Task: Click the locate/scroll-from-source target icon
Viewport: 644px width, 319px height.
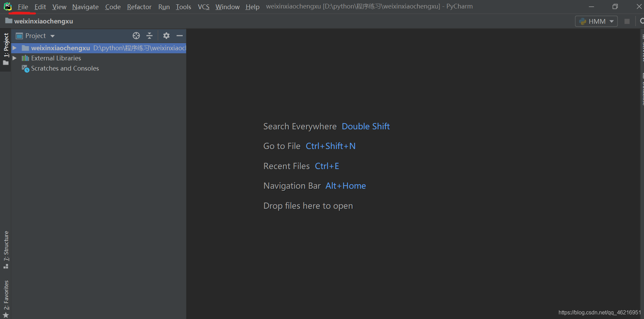Action: pyautogui.click(x=136, y=36)
